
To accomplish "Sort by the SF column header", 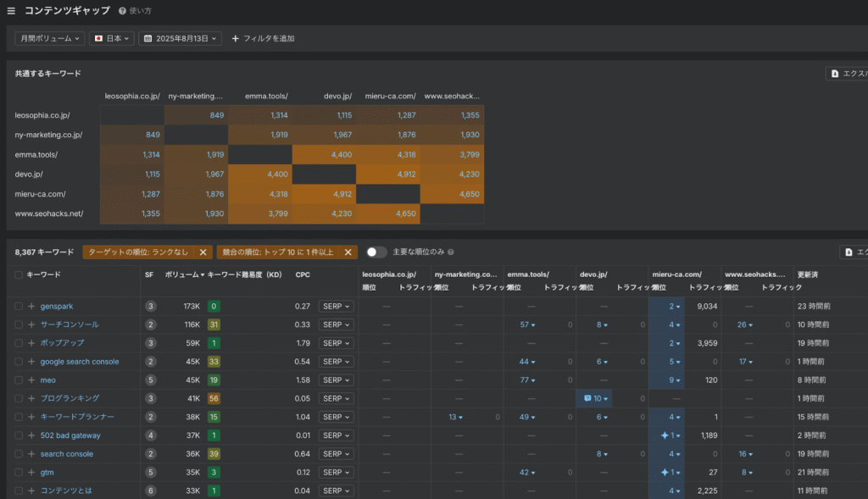I will [149, 275].
